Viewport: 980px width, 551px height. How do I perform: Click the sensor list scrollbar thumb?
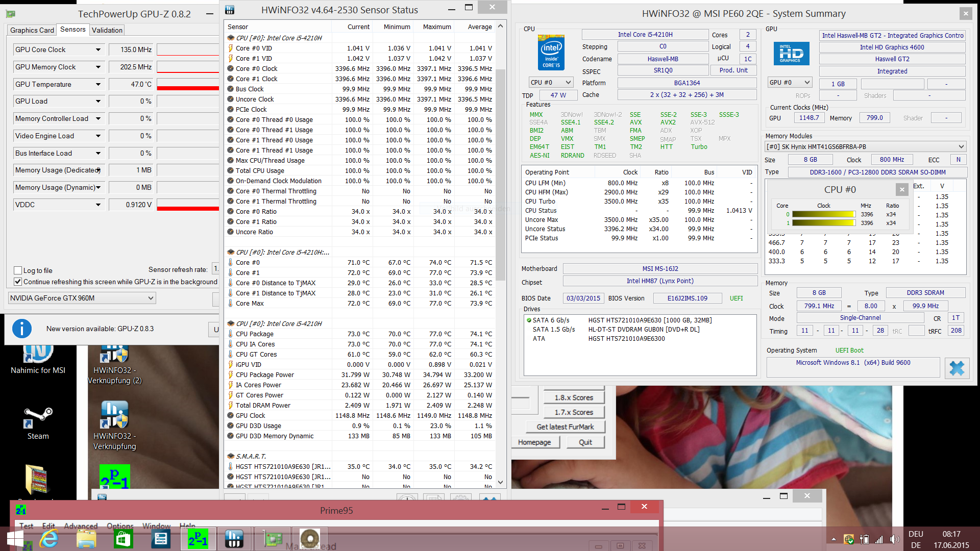pos(500,176)
